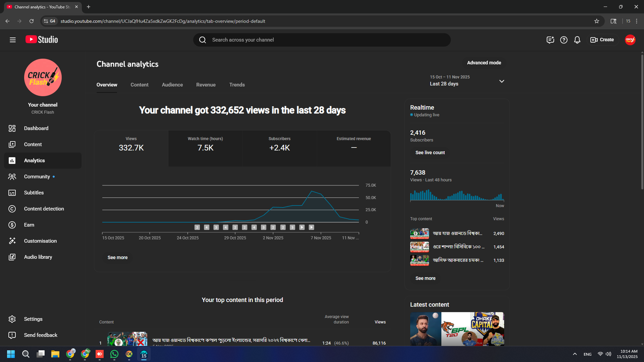644x362 pixels.
Task: Switch to the Revenue tab
Action: [206, 85]
